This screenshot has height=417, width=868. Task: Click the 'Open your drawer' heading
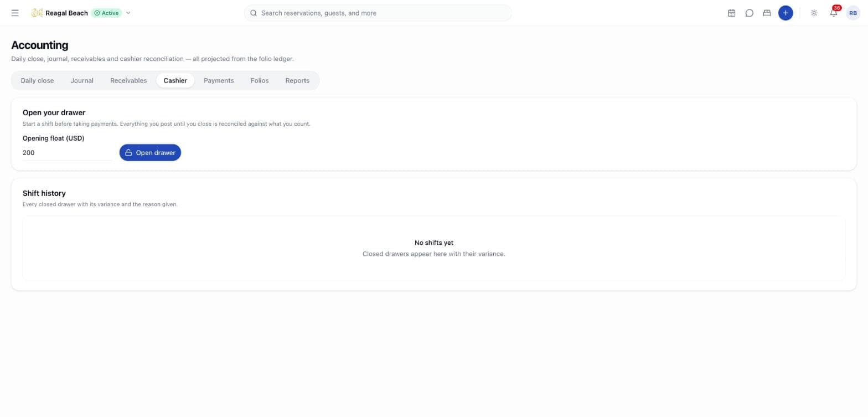tap(54, 112)
